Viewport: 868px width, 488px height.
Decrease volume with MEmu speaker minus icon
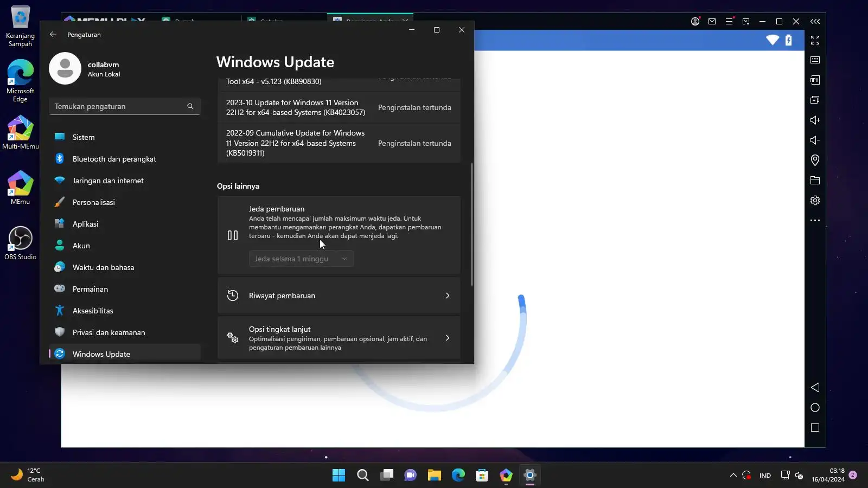point(815,140)
